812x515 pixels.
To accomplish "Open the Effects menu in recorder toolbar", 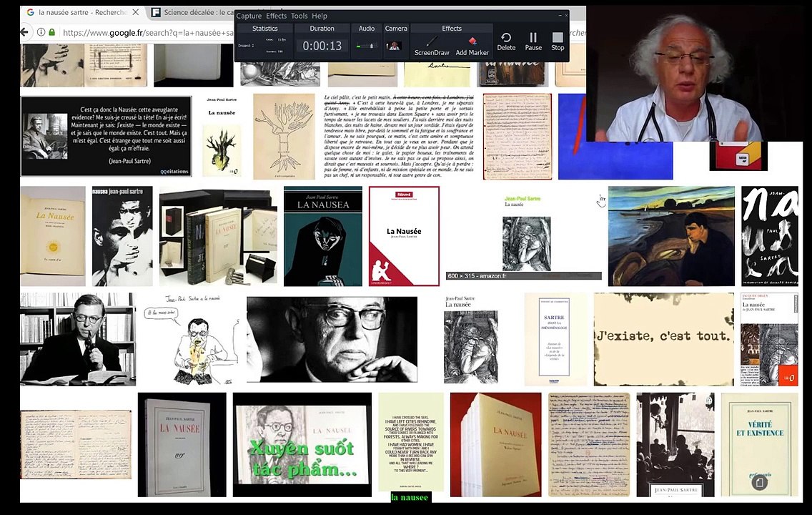I will click(x=276, y=16).
